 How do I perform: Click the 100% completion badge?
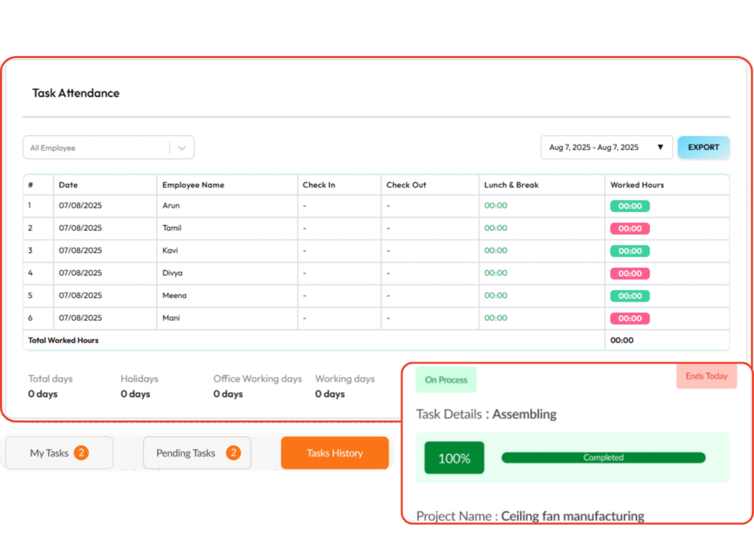[454, 458]
